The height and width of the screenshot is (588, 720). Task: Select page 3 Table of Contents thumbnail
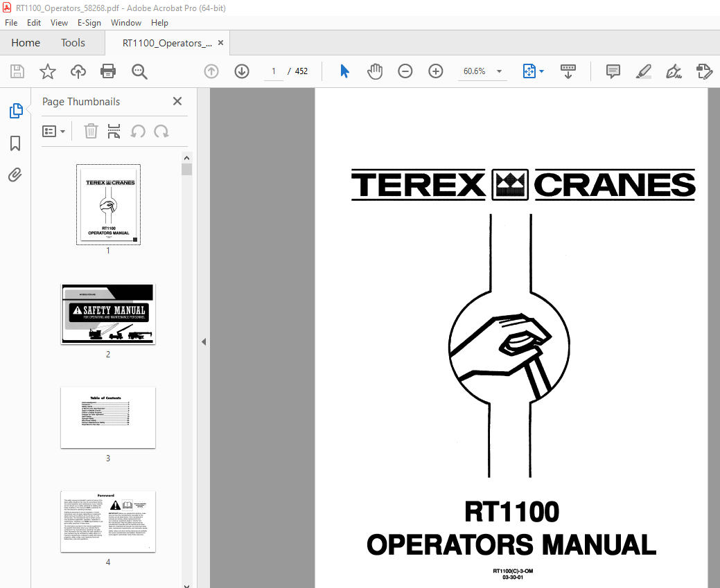[x=108, y=418]
